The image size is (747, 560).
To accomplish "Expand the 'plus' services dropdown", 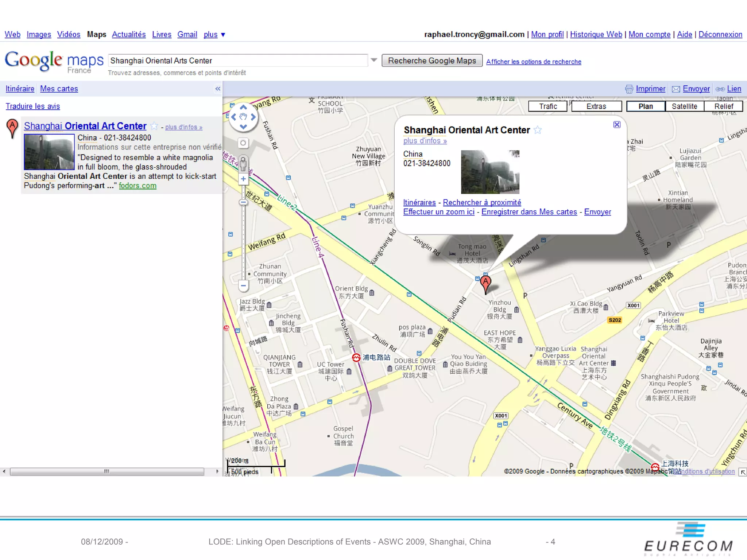I will tap(214, 35).
